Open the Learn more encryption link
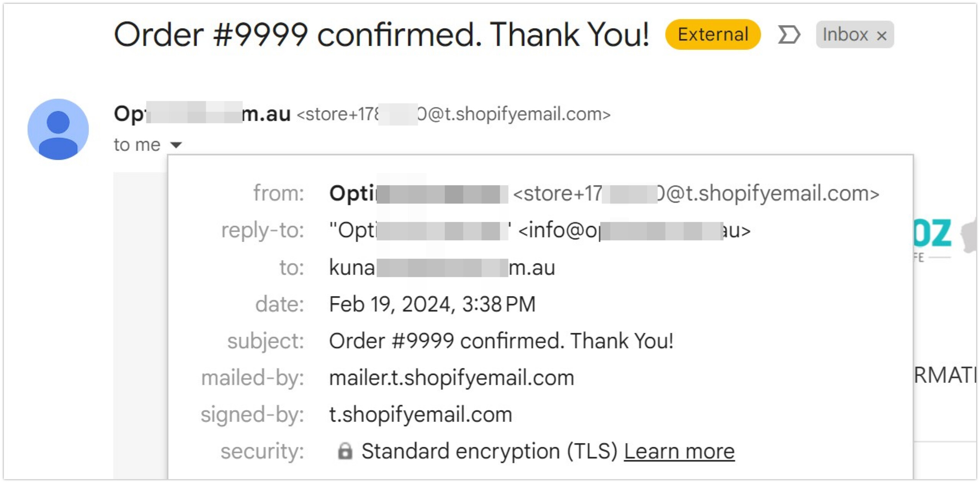The height and width of the screenshot is (483, 980). (679, 451)
